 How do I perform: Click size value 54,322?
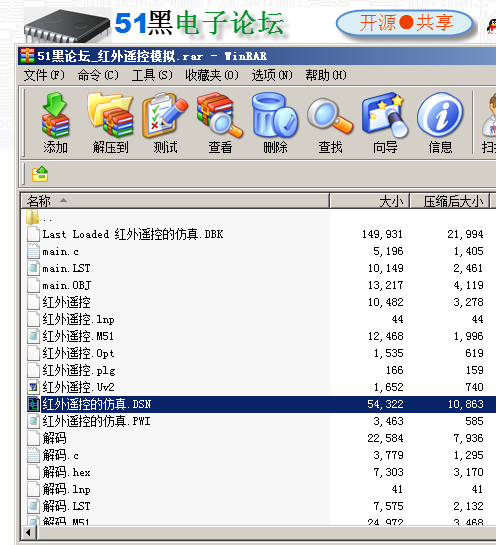(385, 404)
